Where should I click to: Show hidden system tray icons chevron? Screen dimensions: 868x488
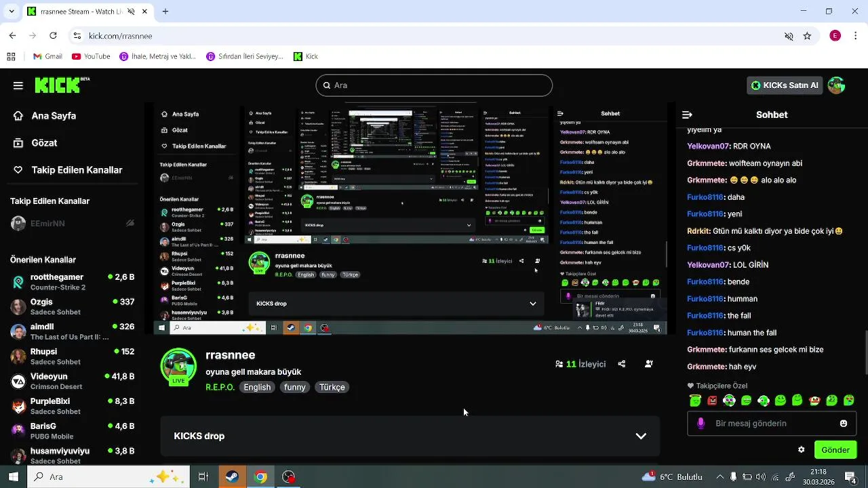pyautogui.click(x=720, y=477)
